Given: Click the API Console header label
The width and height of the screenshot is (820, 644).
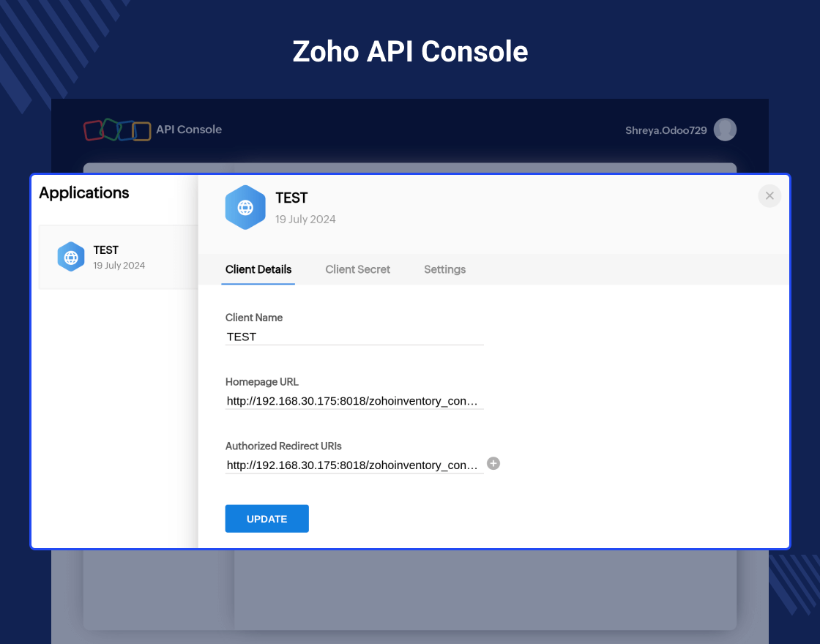Looking at the screenshot, I should click(x=189, y=130).
